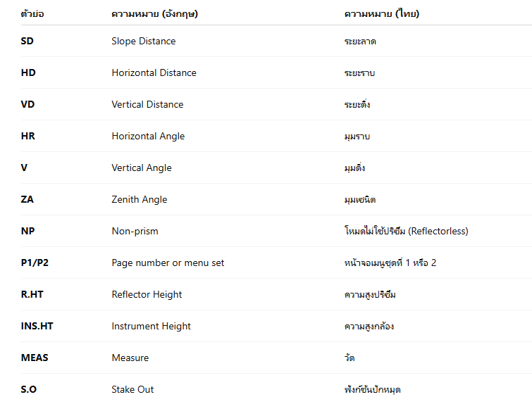
Task: Select "Page number or menu set" text
Action: [x=168, y=263]
